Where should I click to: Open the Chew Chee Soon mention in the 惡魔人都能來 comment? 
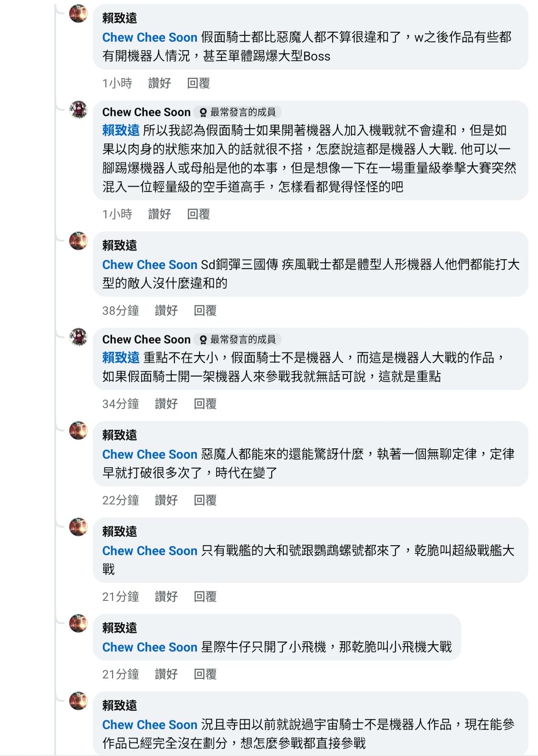(x=150, y=454)
